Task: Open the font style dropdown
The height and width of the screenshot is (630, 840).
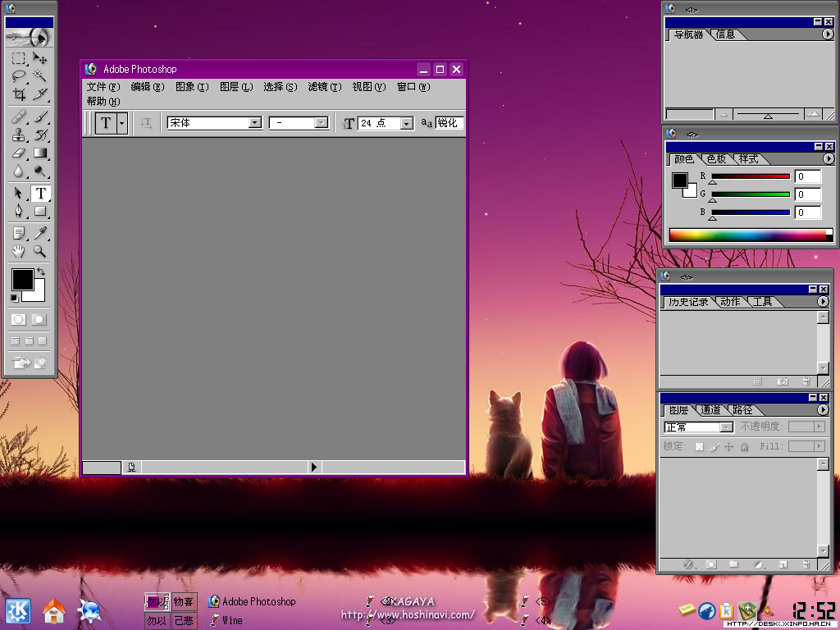Action: coord(321,123)
